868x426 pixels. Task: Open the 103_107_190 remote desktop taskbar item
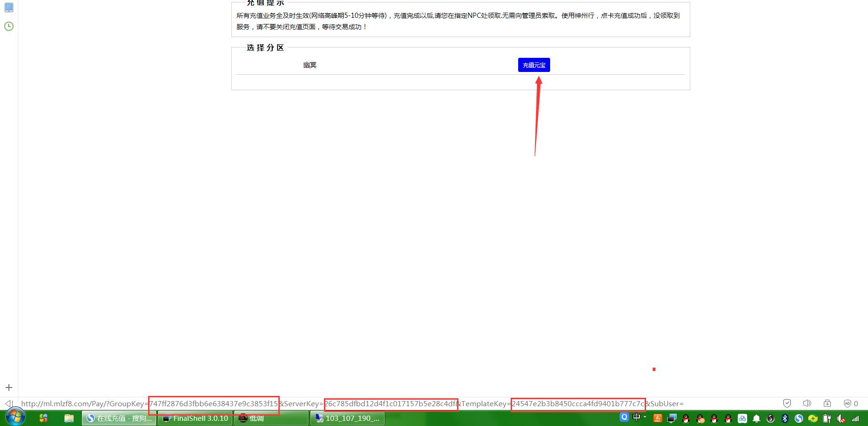click(347, 418)
